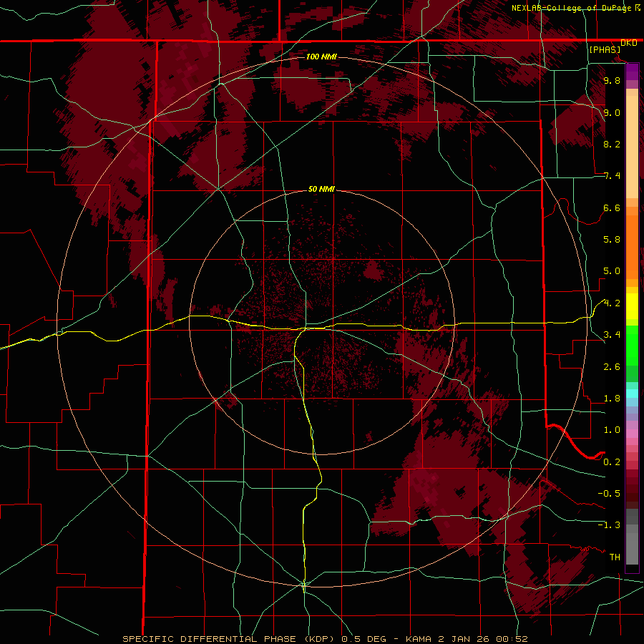Screen dimensions: 644x644
Task: Pick the yellow segment of color bar
Action: pyautogui.click(x=632, y=306)
